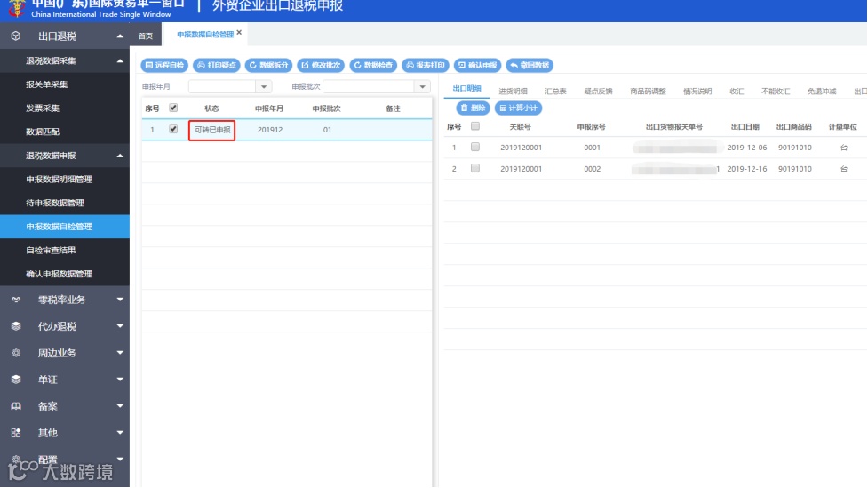Click the 状态 column header
Viewport: 868px width, 488px height.
click(x=211, y=108)
